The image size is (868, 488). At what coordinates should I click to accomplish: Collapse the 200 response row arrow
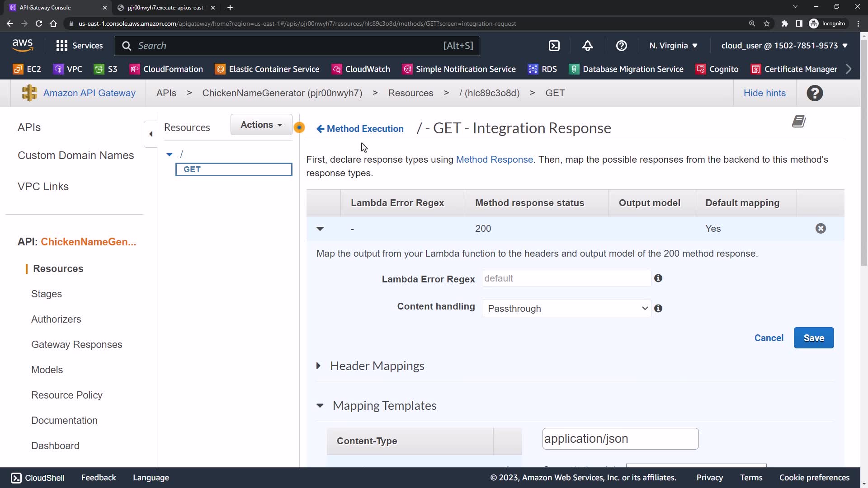(x=320, y=229)
